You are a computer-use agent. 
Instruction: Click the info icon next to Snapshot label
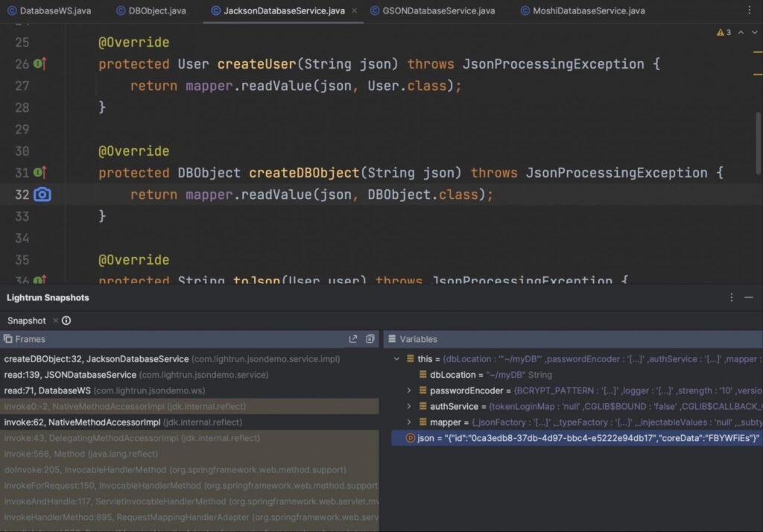point(67,321)
